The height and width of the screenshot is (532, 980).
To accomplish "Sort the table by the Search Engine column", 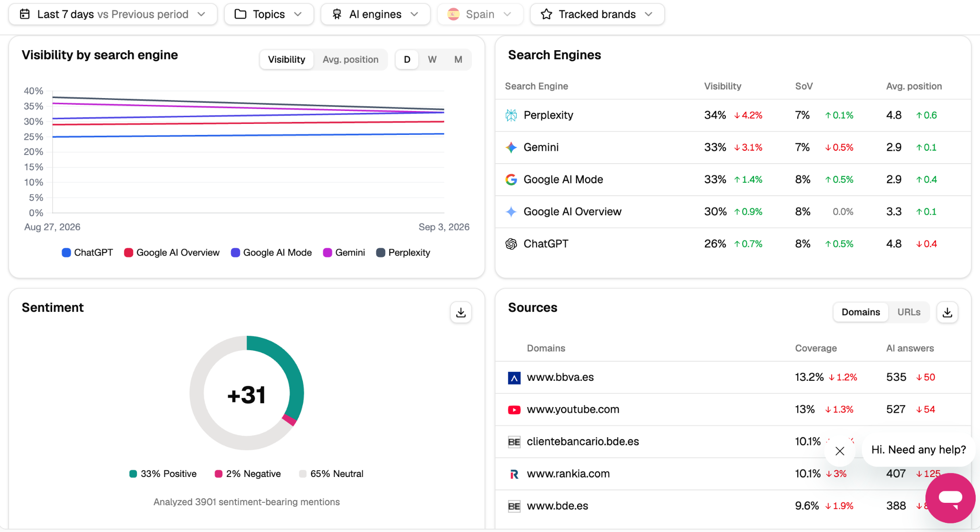I will coord(536,86).
